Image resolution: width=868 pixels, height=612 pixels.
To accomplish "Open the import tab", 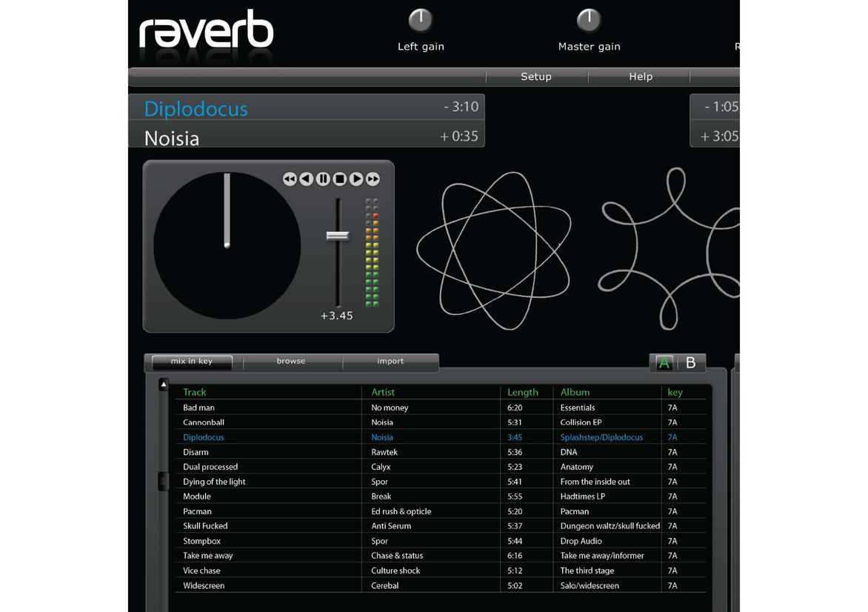I will click(x=390, y=362).
